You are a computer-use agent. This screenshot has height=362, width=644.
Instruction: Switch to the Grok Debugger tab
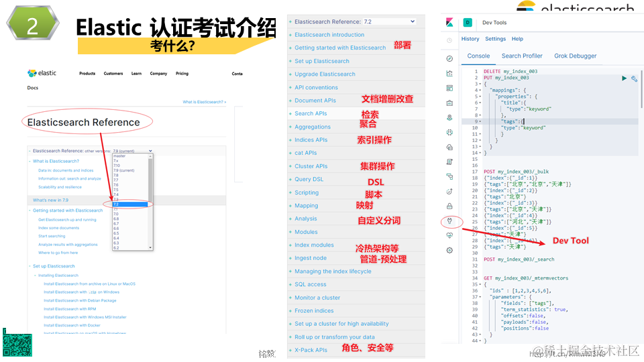pyautogui.click(x=575, y=56)
